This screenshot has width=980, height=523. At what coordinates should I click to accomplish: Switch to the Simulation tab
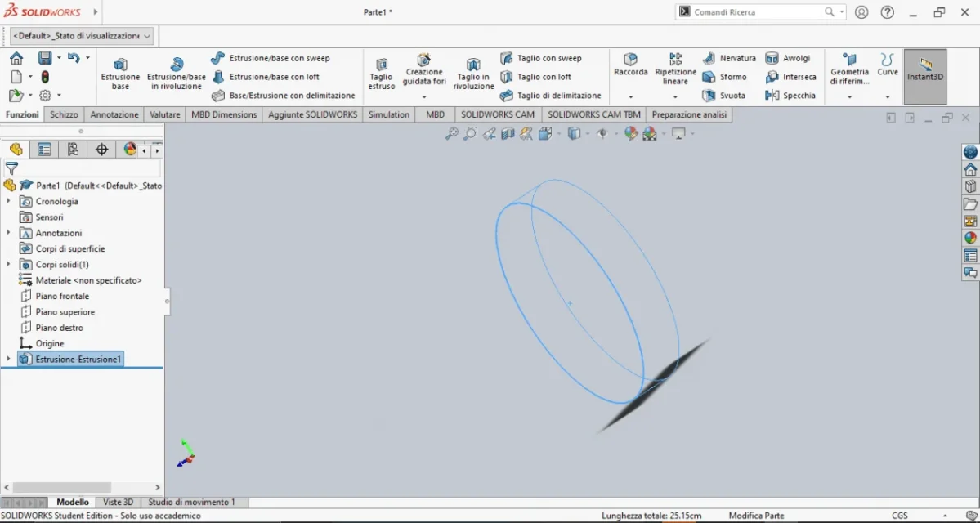pyautogui.click(x=389, y=115)
